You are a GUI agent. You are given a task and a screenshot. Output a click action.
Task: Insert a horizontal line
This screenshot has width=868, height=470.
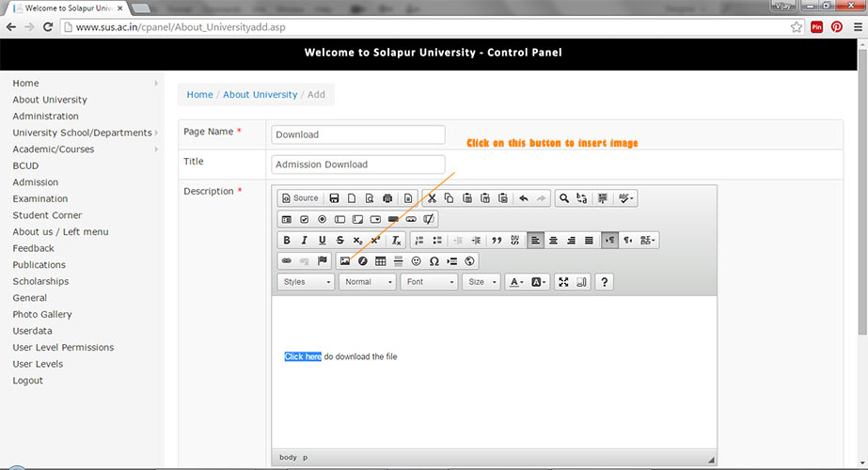click(398, 261)
